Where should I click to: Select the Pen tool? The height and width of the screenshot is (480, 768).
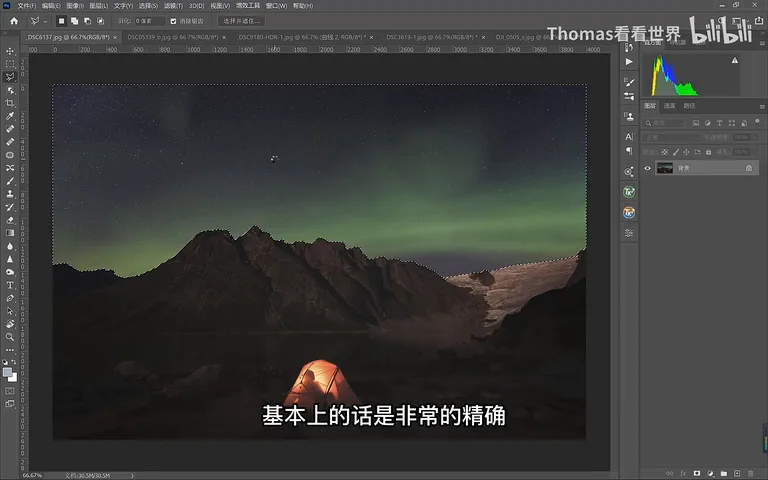click(x=10, y=298)
